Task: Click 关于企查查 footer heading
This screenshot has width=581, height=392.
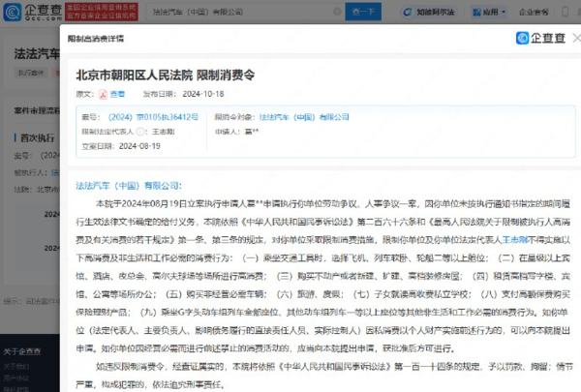Action: (x=22, y=351)
